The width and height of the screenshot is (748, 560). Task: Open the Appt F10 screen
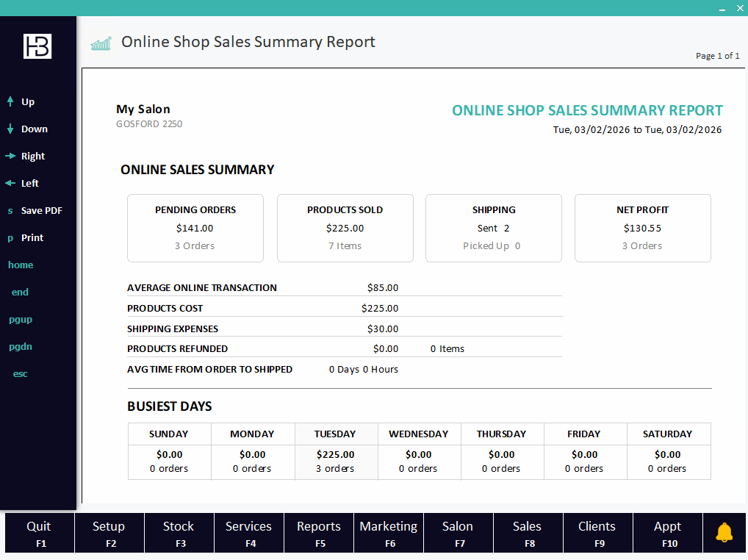pyautogui.click(x=667, y=532)
